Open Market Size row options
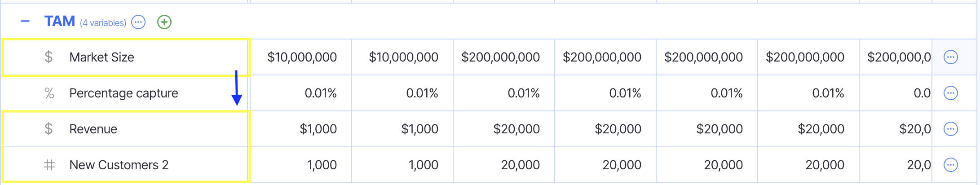Viewport: 980px width, 185px height. pos(950,57)
